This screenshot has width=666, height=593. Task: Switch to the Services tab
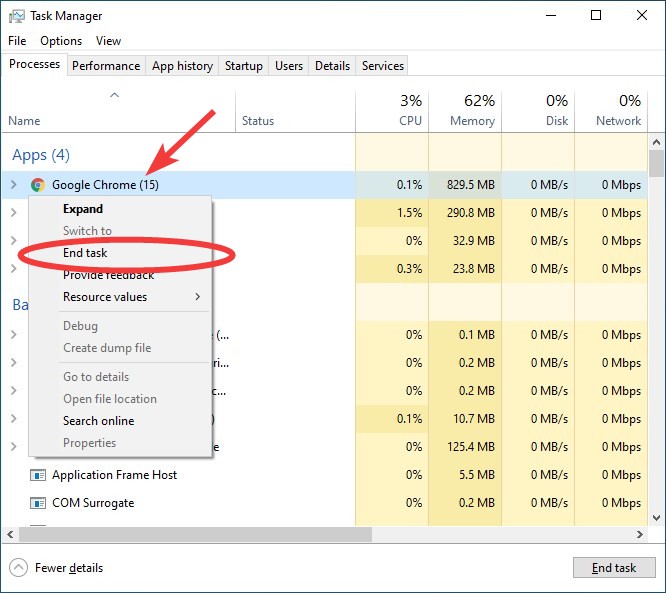(382, 66)
